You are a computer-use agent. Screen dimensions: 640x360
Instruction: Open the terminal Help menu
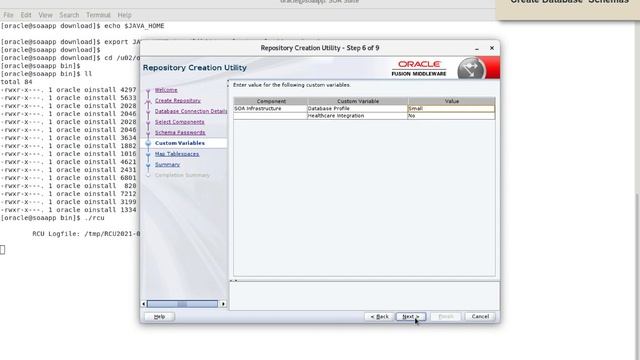[x=124, y=15]
